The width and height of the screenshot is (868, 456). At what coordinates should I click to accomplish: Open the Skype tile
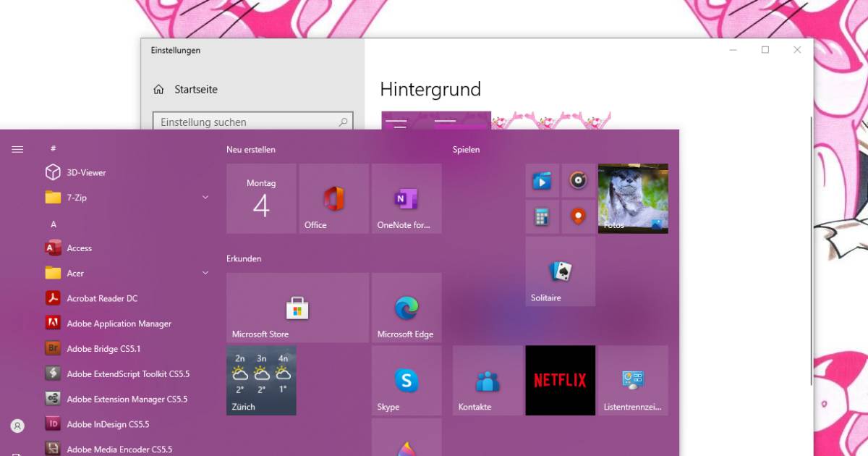tap(406, 380)
